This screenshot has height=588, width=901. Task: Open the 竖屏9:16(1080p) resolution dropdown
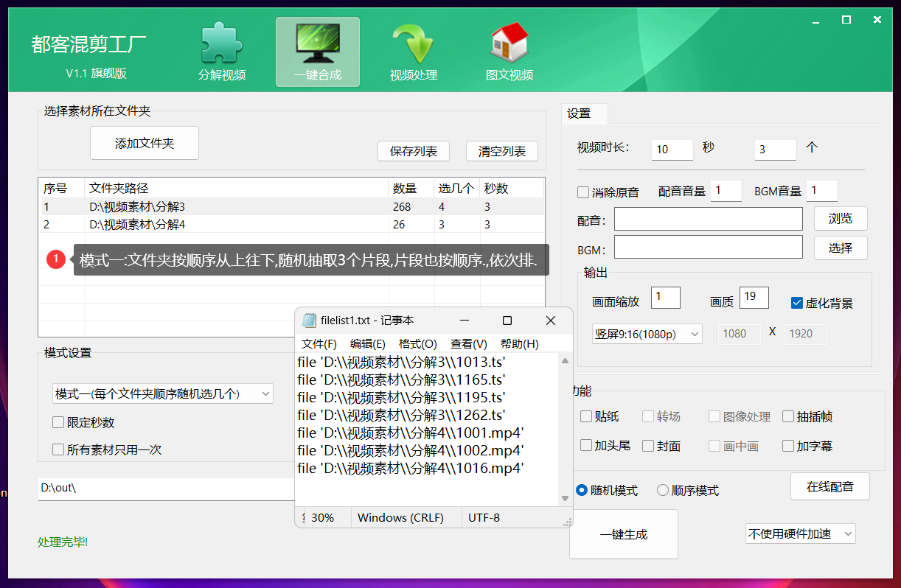(x=647, y=334)
